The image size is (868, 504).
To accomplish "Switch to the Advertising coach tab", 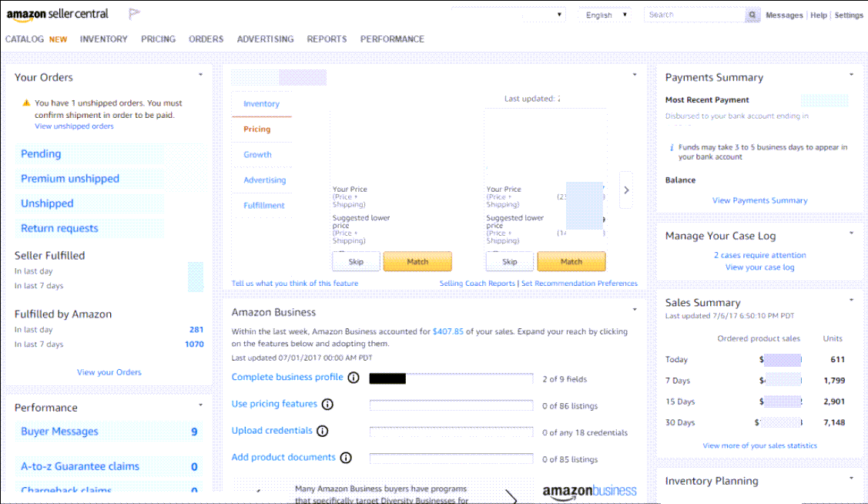I will [265, 180].
